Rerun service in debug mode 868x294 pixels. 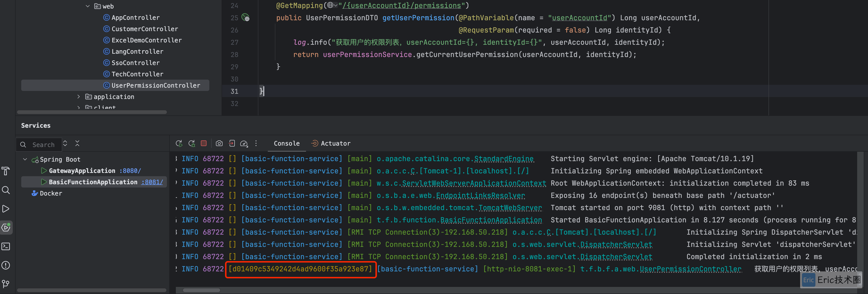[192, 143]
